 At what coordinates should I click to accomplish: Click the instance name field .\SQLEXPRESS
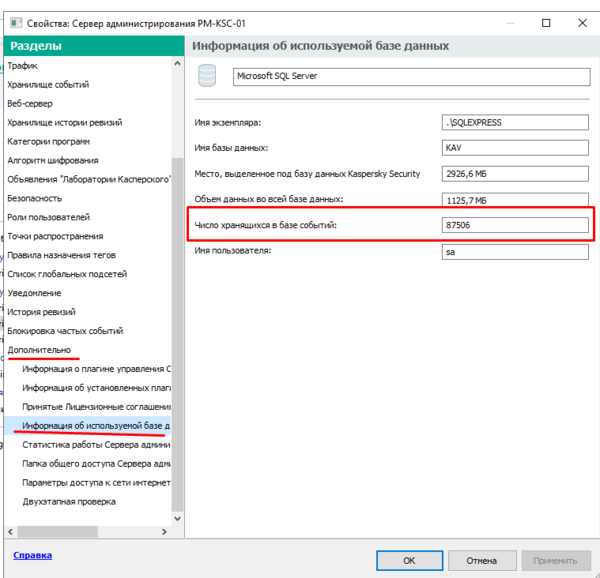click(515, 122)
